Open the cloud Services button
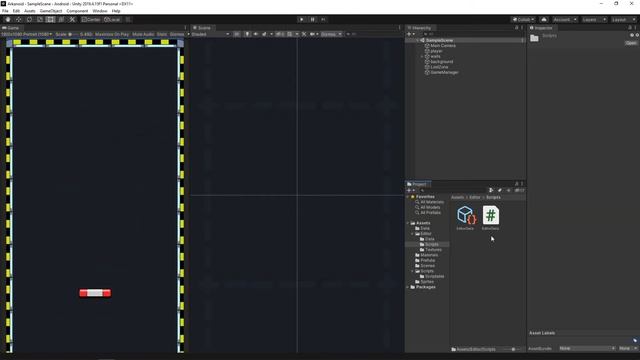640x360 pixels. [544, 19]
